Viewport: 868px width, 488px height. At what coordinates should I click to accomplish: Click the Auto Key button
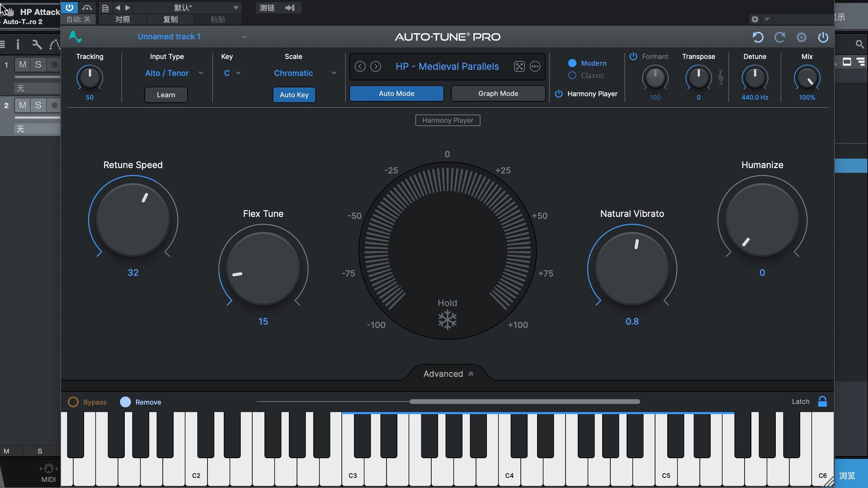coord(294,95)
